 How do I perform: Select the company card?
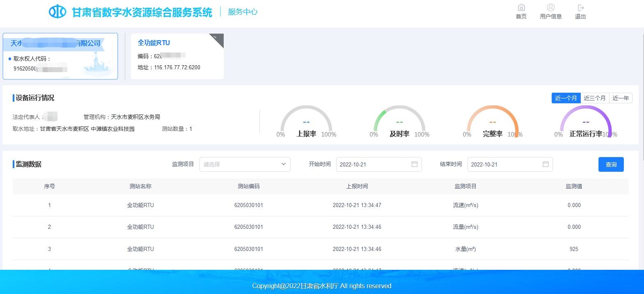click(x=60, y=56)
